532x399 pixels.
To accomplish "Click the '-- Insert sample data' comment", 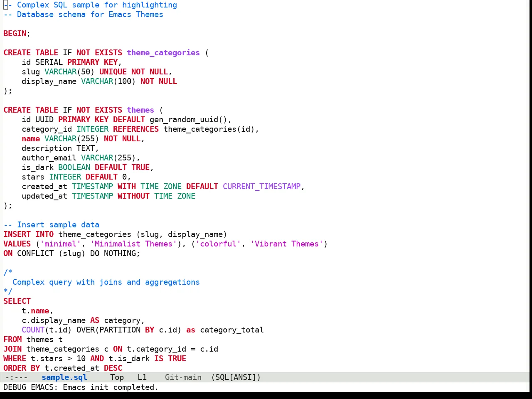I will click(x=51, y=225).
